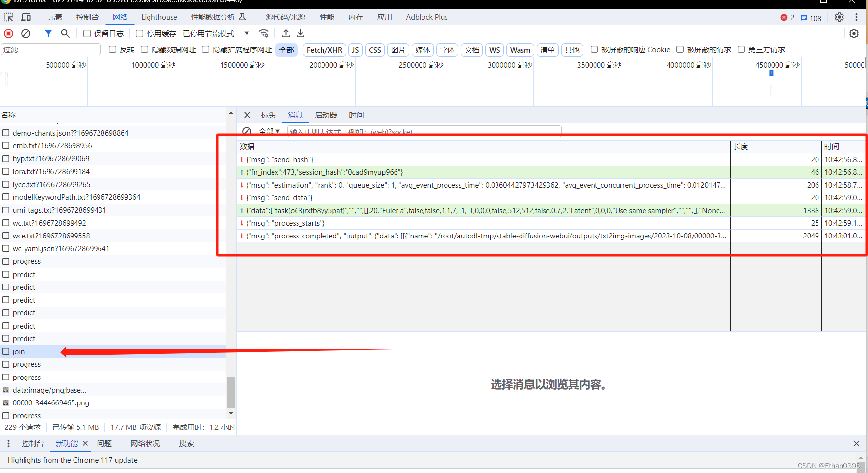Activate the inspect element picker icon
This screenshot has height=473, width=868.
(9, 17)
